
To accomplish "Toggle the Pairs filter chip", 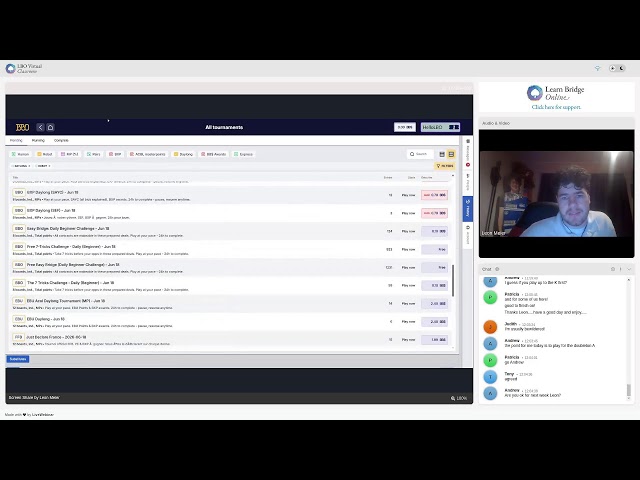I will click(x=93, y=154).
